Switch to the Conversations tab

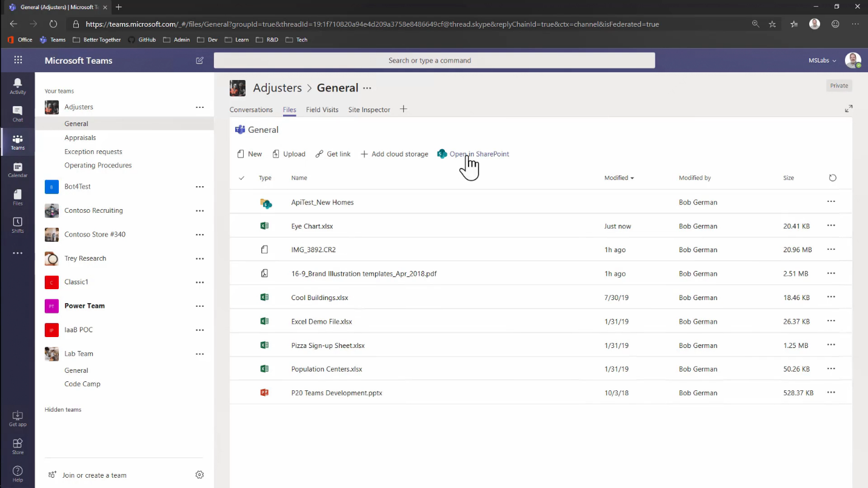point(251,110)
